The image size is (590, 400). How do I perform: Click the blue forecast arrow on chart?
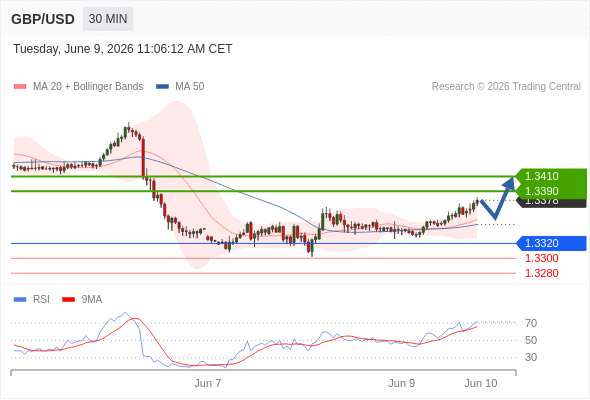pos(498,198)
